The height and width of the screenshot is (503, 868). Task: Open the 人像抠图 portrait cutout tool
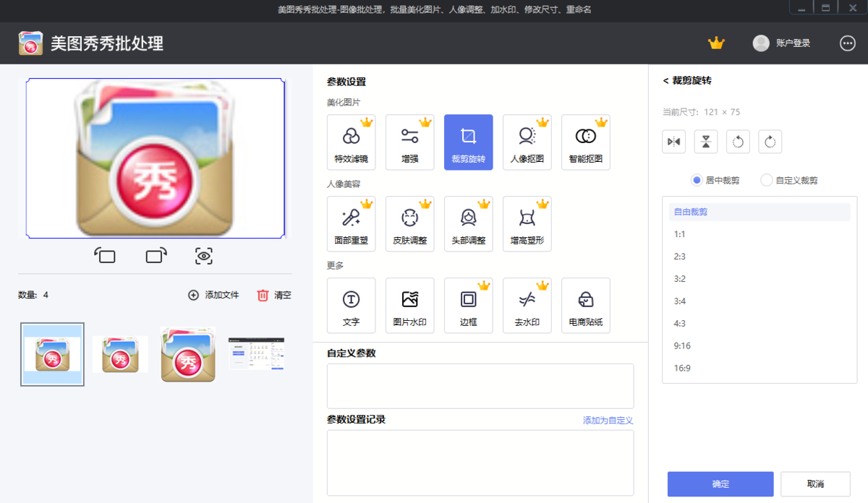[x=527, y=142]
